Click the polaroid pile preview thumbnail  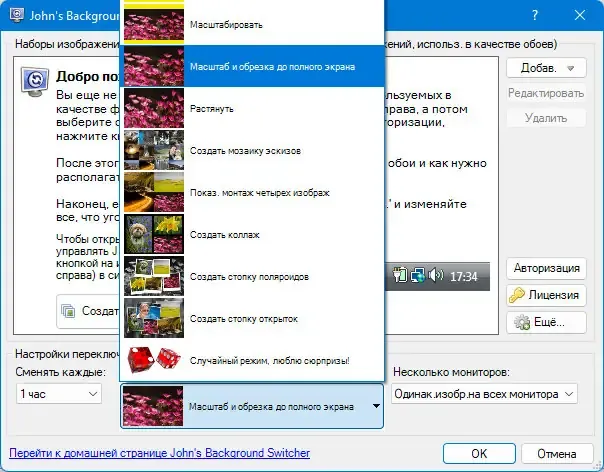coord(154,276)
